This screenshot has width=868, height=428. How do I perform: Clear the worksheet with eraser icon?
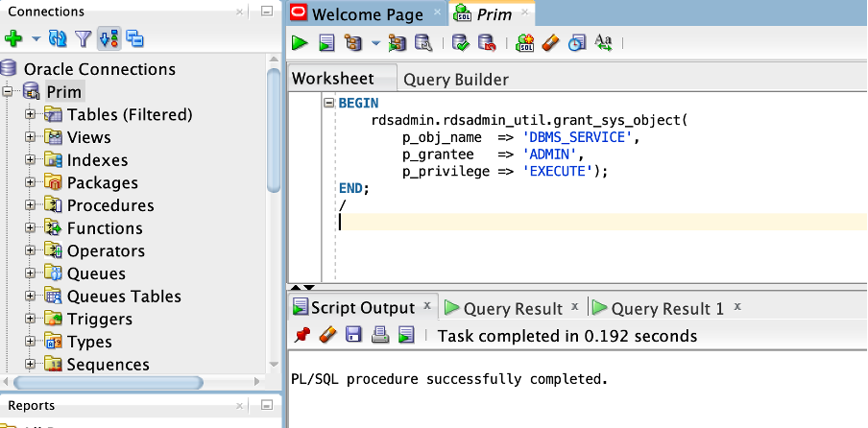tap(550, 42)
